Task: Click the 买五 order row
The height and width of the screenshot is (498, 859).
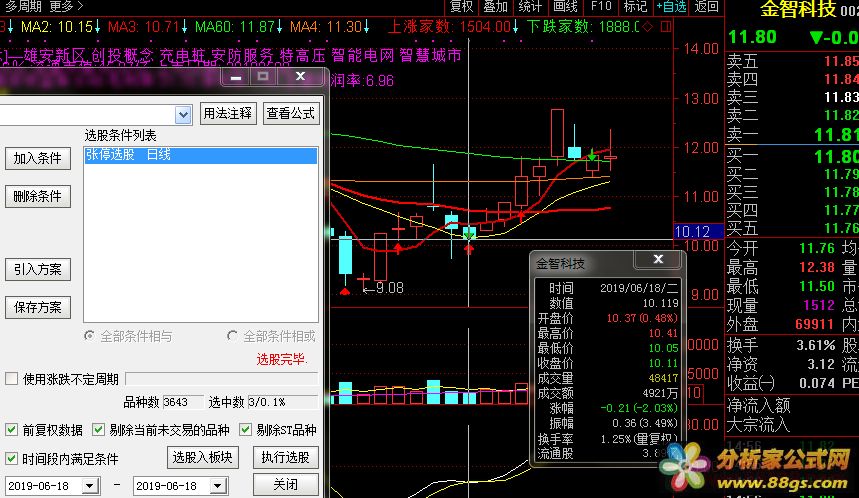Action: (x=792, y=227)
